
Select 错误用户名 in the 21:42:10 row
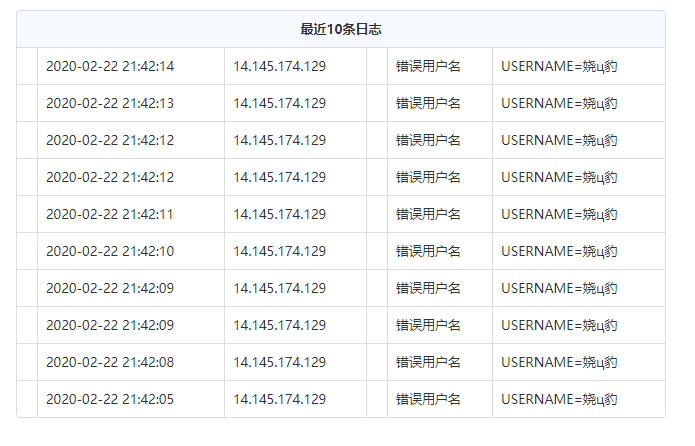(428, 251)
